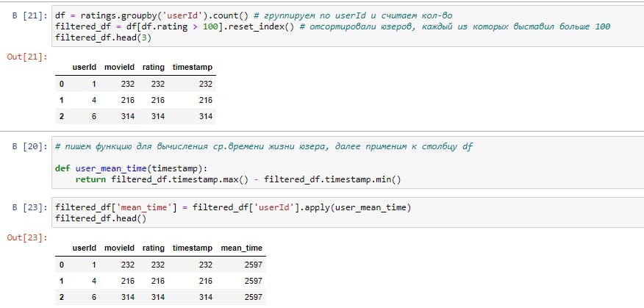Click 'rating' header in Out[23] table

[x=153, y=248]
